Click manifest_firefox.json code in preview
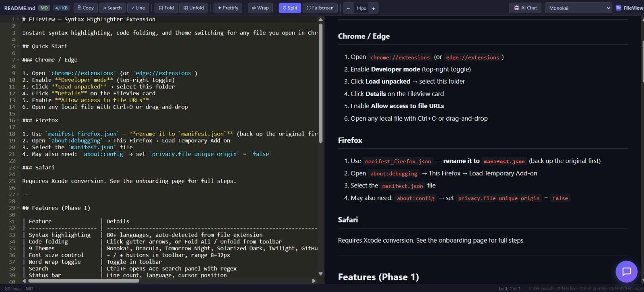This screenshot has width=644, height=292. [x=398, y=161]
